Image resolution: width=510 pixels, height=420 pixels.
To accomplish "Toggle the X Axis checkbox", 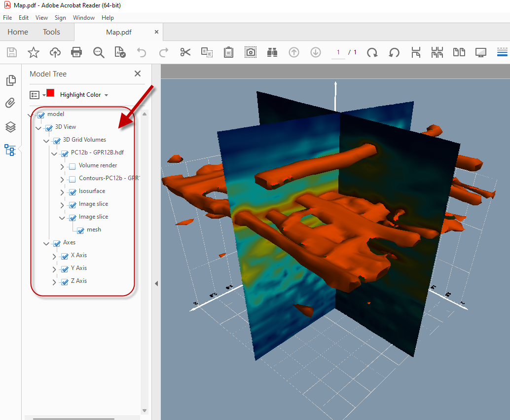I will pos(65,256).
